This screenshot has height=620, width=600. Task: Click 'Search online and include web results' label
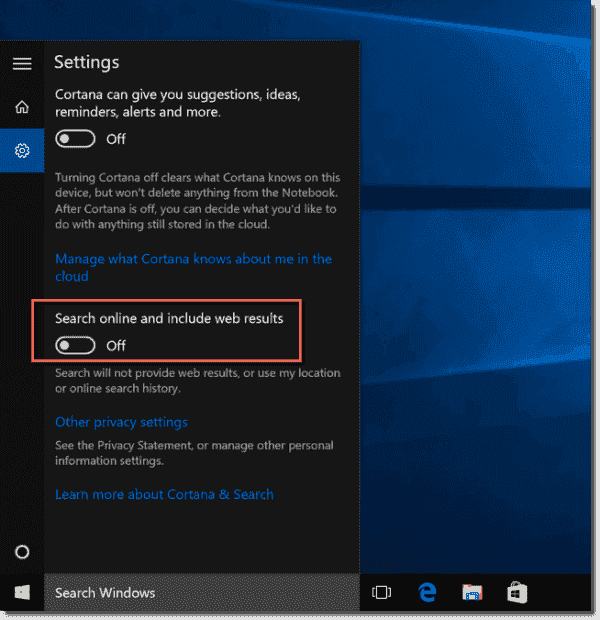point(169,319)
